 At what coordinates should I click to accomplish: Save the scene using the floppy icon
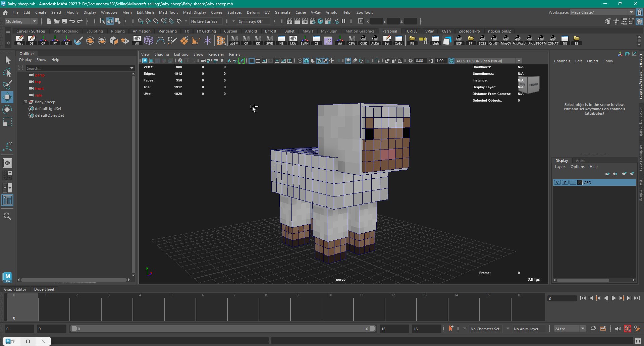[x=64, y=21]
